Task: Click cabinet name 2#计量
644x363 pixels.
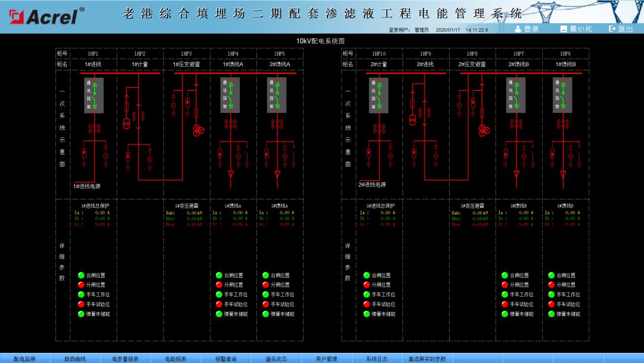Action: [x=379, y=64]
